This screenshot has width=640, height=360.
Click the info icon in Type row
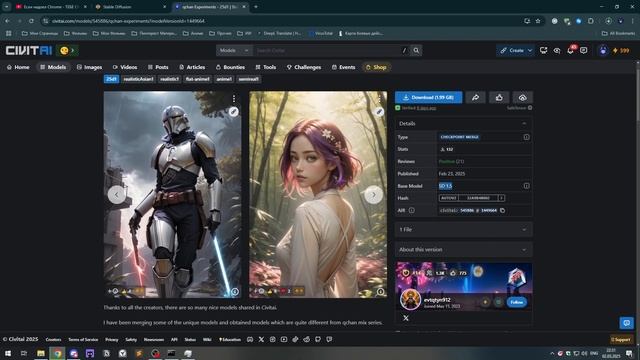point(527,137)
